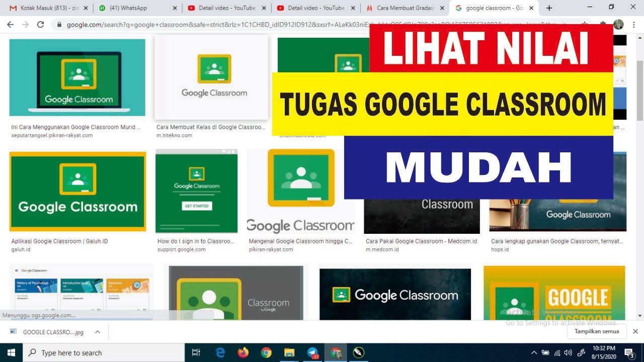Image resolution: width=644 pixels, height=362 pixels.
Task: Click the support.google.com source text
Action: pos(182,249)
